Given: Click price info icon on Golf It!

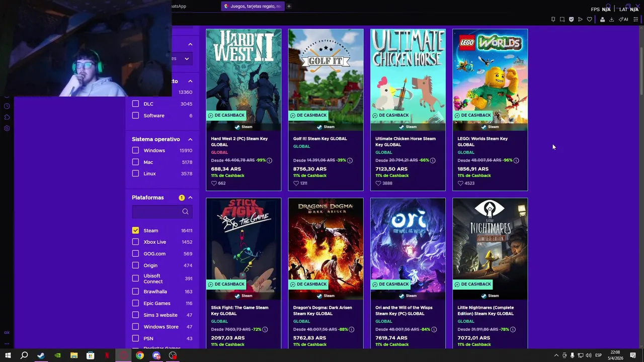Looking at the screenshot, I should click(350, 160).
